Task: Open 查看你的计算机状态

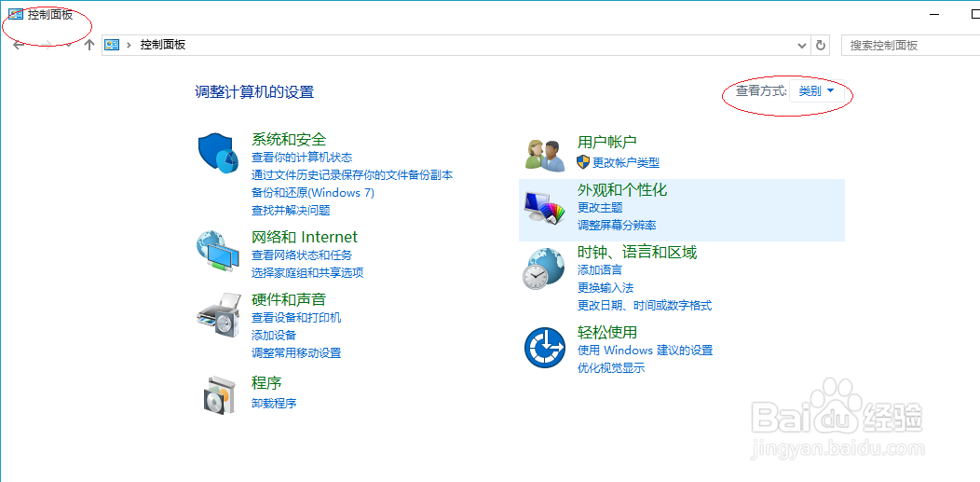Action: 302,158
